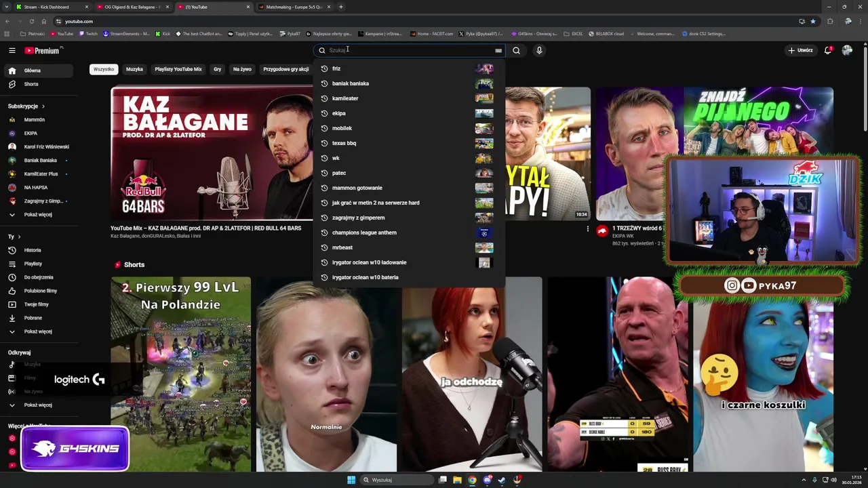
Task: Expand Pokaż więcej under subscriptions list
Action: tap(37, 215)
